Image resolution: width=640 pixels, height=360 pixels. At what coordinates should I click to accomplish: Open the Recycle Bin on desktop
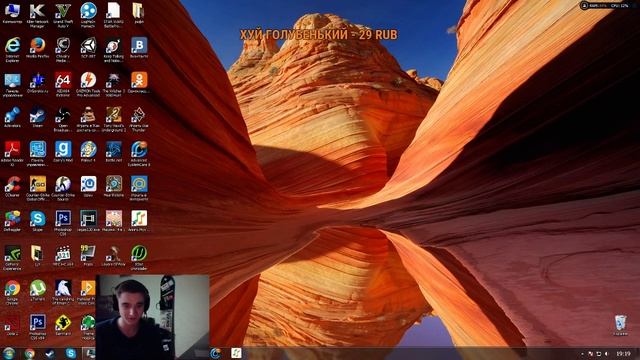pyautogui.click(x=620, y=325)
